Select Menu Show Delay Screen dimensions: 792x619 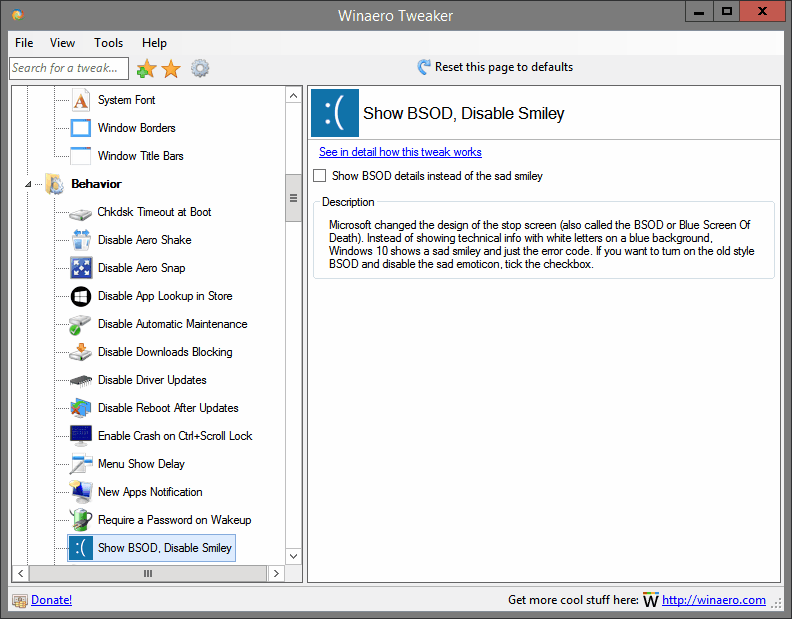[x=141, y=464]
